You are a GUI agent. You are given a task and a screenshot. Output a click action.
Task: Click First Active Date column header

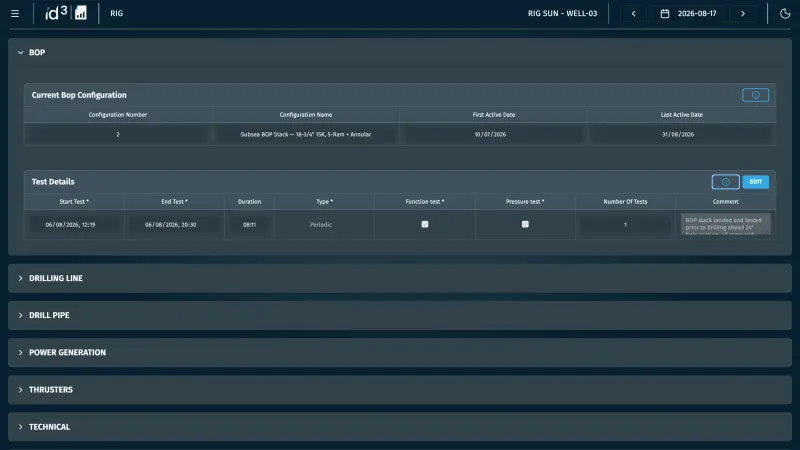pyautogui.click(x=493, y=115)
